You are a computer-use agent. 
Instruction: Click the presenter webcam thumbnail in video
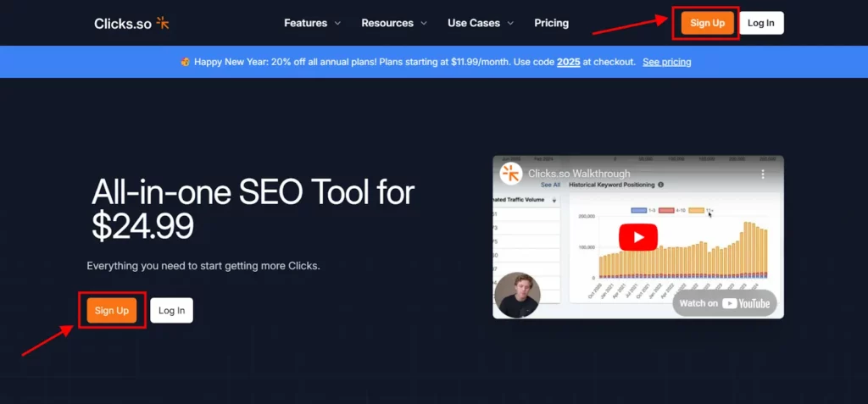pyautogui.click(x=517, y=295)
